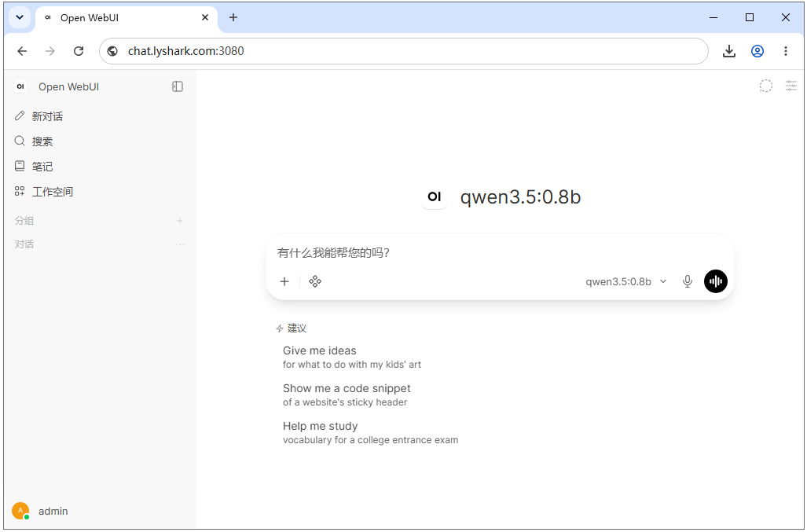Collapse the 分组 section header
The image size is (807, 532).
pos(24,221)
